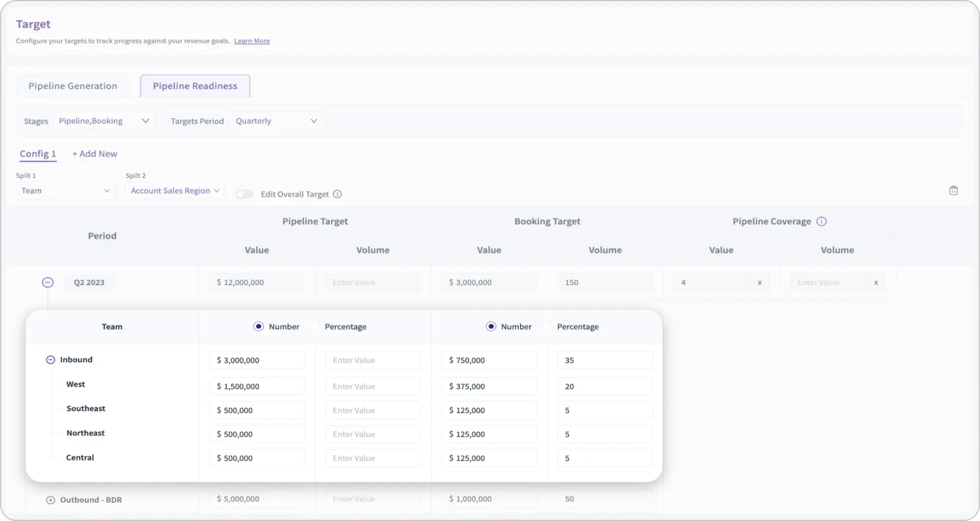Open the Targets Period dropdown
This screenshot has height=521, width=980.
(276, 121)
